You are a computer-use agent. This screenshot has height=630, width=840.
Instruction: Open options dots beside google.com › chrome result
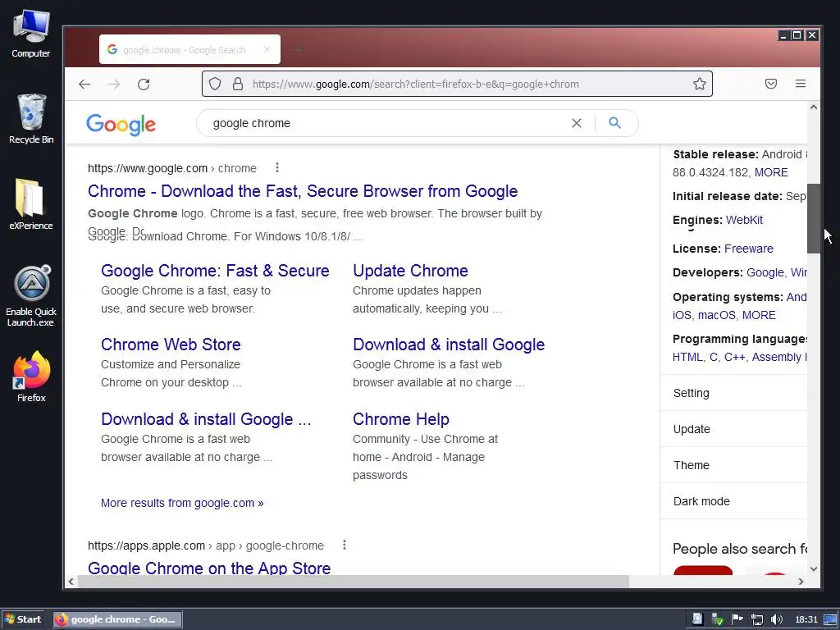coord(277,167)
